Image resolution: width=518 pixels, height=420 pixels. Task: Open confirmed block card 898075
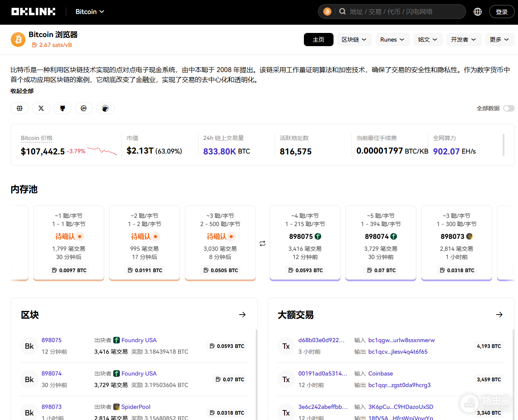point(305,243)
